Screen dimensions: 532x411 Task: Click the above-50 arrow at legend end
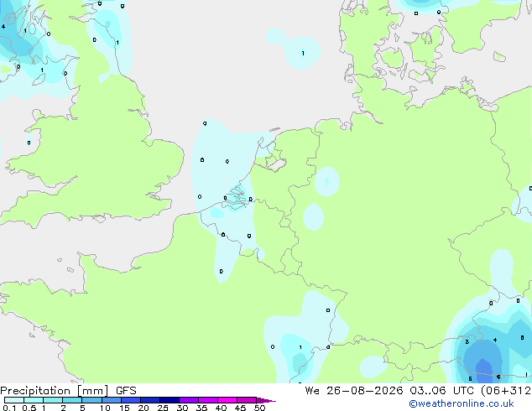point(266,400)
